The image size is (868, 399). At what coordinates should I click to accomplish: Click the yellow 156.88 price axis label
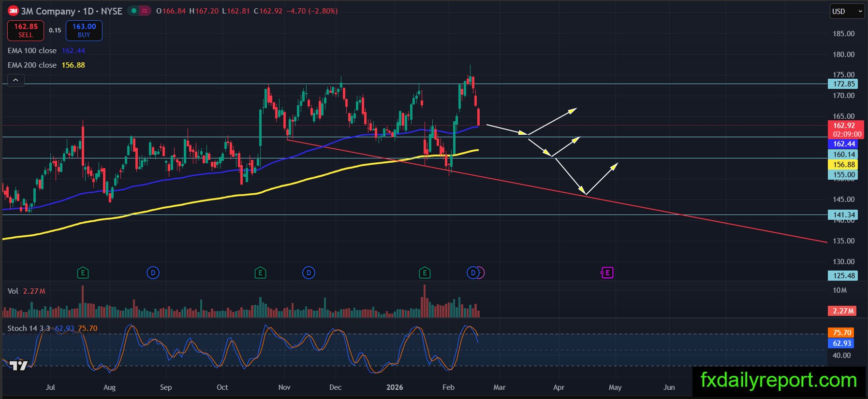click(x=844, y=165)
